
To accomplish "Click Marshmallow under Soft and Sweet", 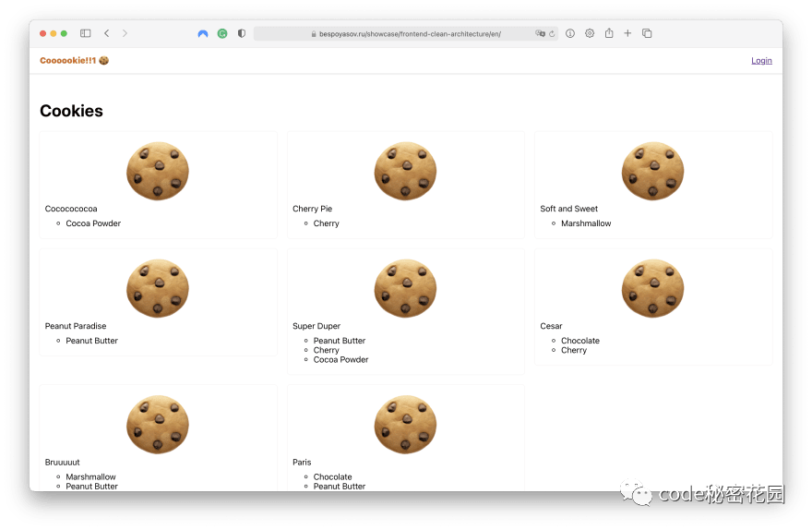I will tap(586, 223).
